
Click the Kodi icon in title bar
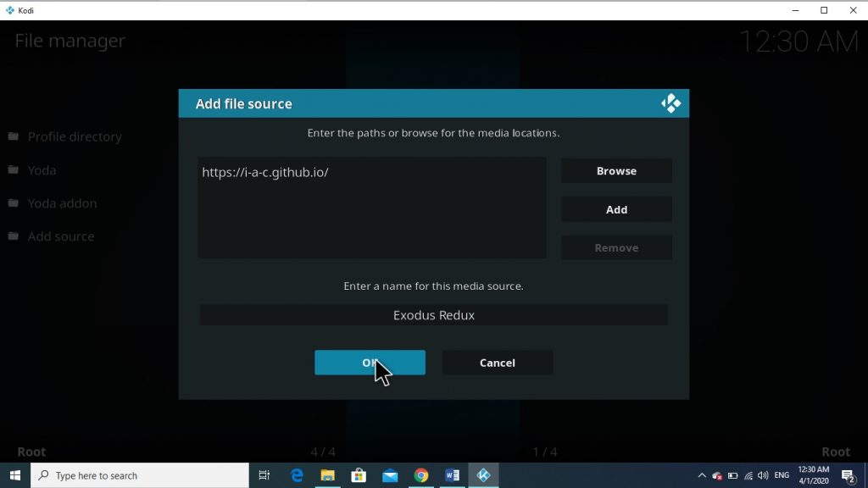[x=9, y=10]
